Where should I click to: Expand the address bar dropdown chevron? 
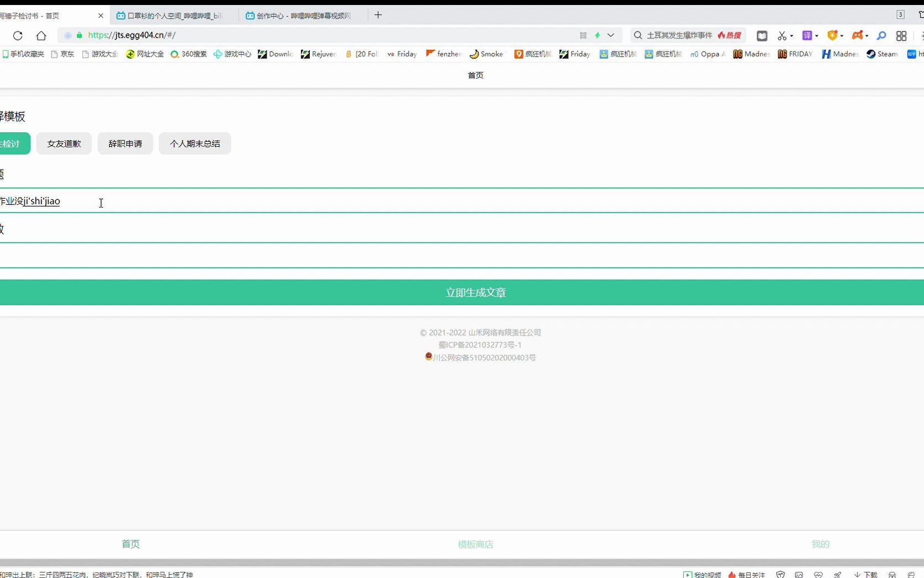pos(611,35)
